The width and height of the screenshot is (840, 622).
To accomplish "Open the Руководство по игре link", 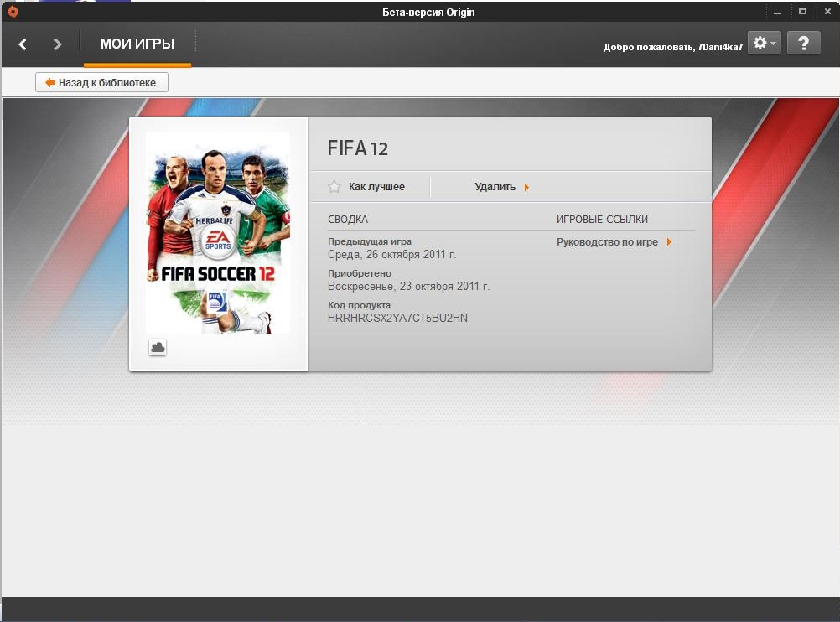I will [614, 242].
